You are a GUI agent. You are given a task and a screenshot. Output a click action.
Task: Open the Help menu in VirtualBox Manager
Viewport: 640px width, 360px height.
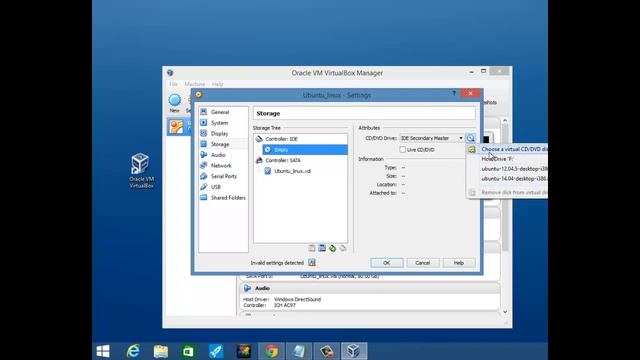pos(218,84)
